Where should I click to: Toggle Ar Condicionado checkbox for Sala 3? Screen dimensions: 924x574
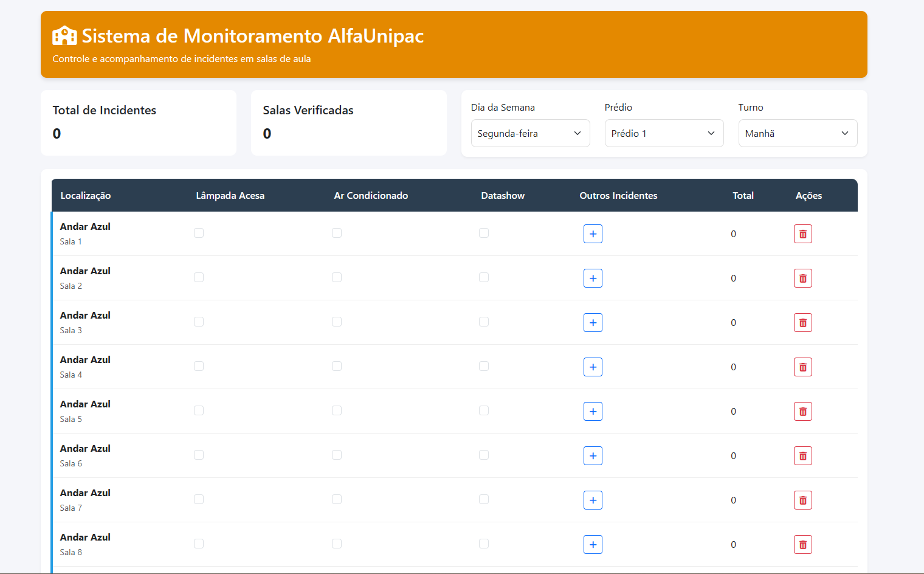click(x=337, y=322)
